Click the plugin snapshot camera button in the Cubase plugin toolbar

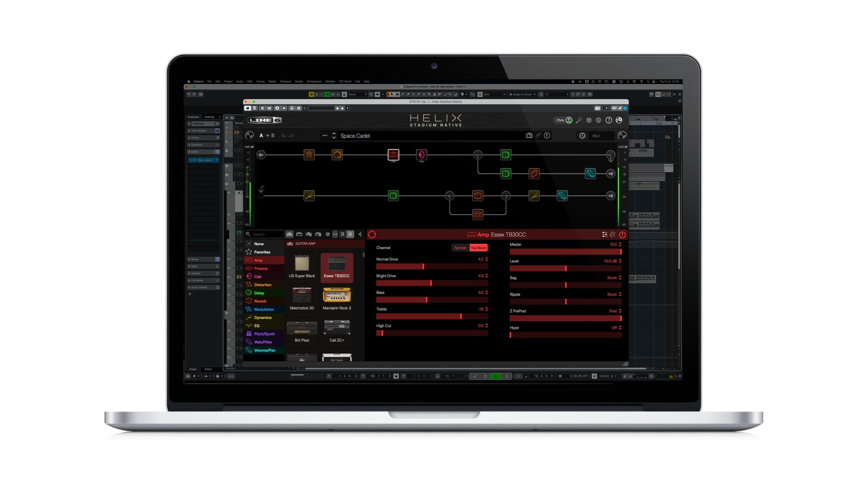[x=597, y=108]
